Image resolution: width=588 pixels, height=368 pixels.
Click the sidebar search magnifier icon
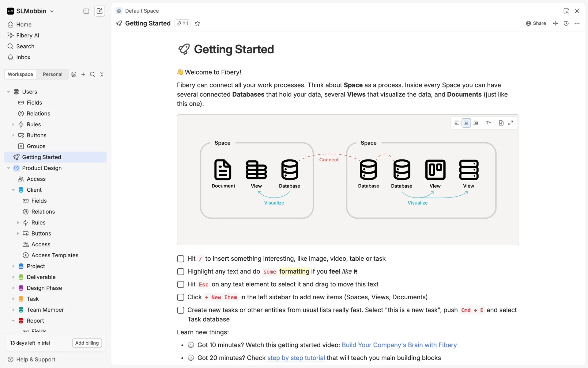pyautogui.click(x=92, y=75)
